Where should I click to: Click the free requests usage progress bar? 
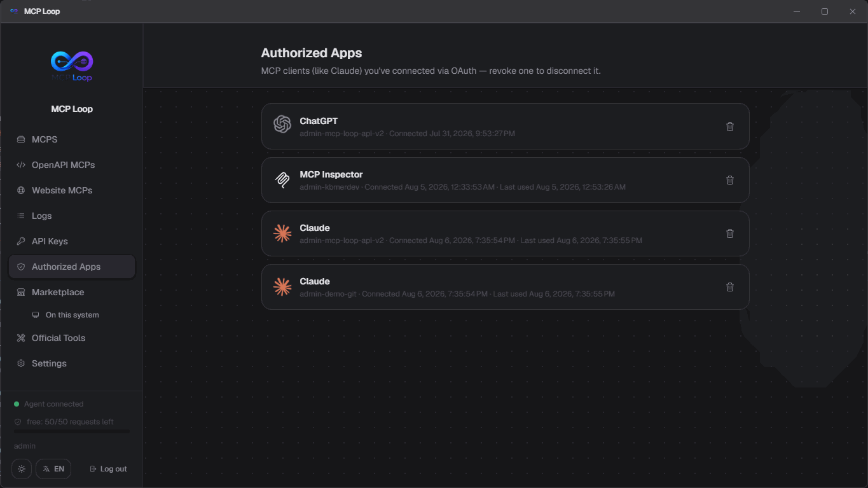(x=72, y=431)
